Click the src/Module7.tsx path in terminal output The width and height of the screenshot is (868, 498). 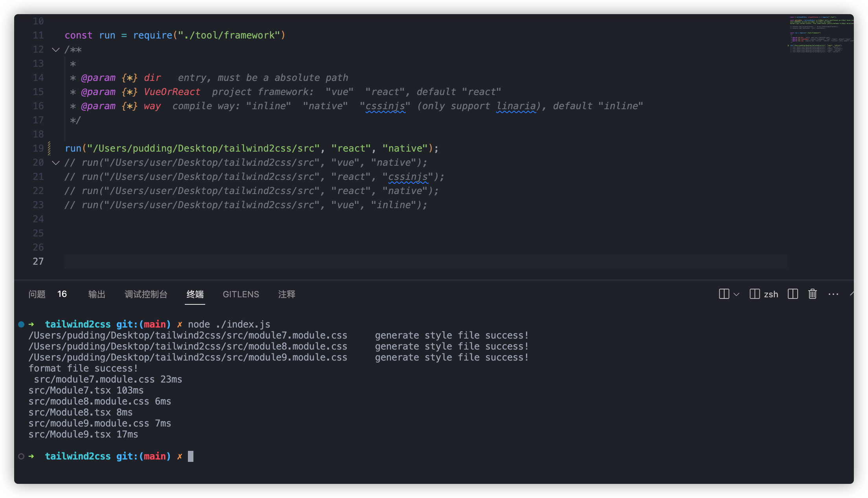click(69, 390)
